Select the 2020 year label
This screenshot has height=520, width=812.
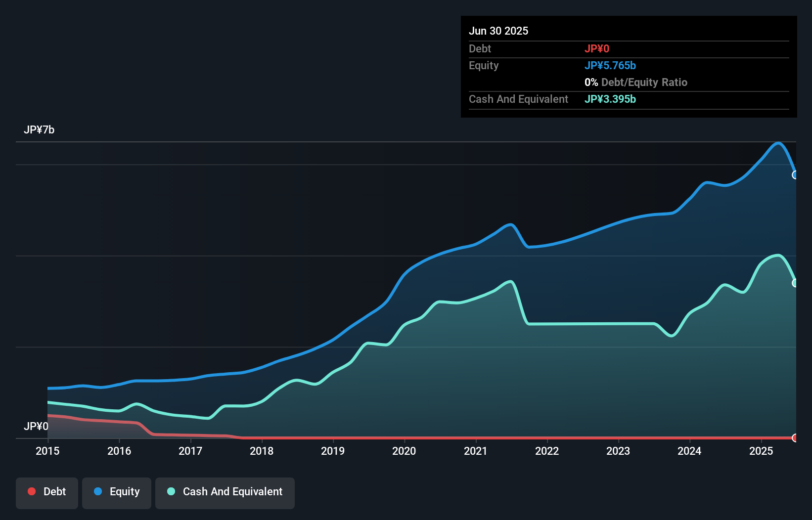tap(405, 451)
